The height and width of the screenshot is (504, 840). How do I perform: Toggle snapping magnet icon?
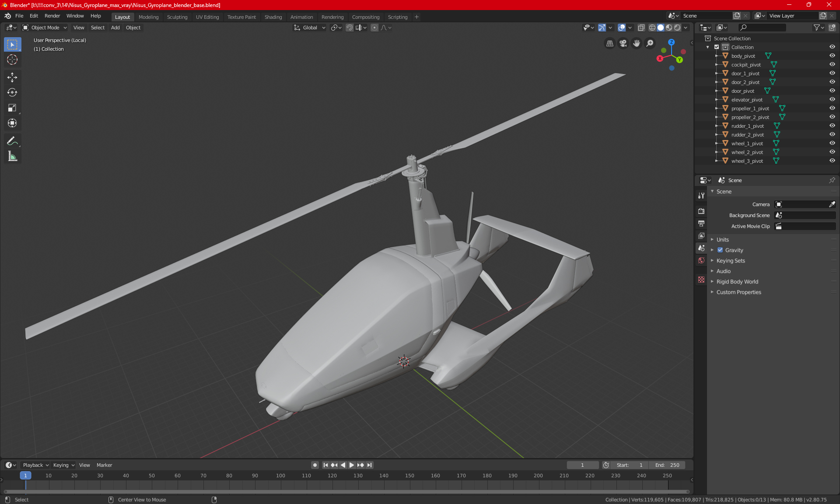tap(350, 28)
